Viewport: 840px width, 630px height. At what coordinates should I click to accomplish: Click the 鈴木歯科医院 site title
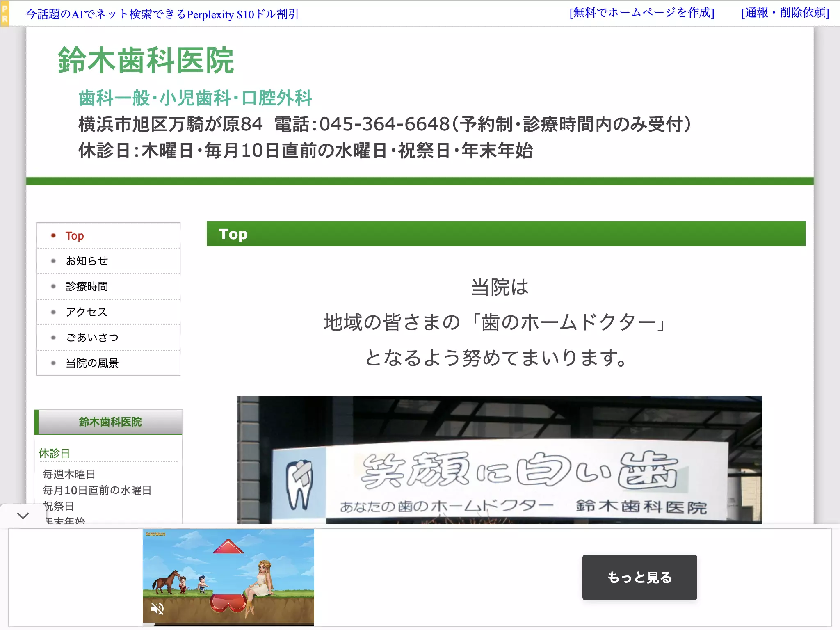coord(146,60)
